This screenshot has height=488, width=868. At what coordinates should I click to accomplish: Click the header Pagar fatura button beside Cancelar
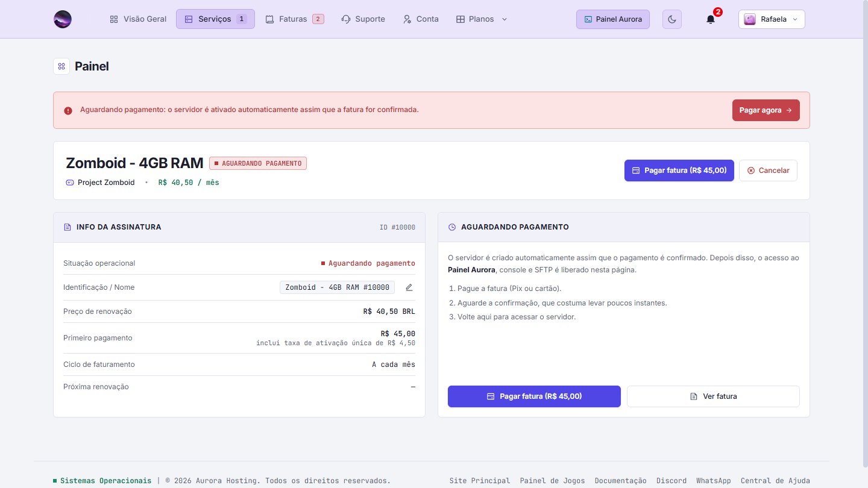tap(679, 170)
